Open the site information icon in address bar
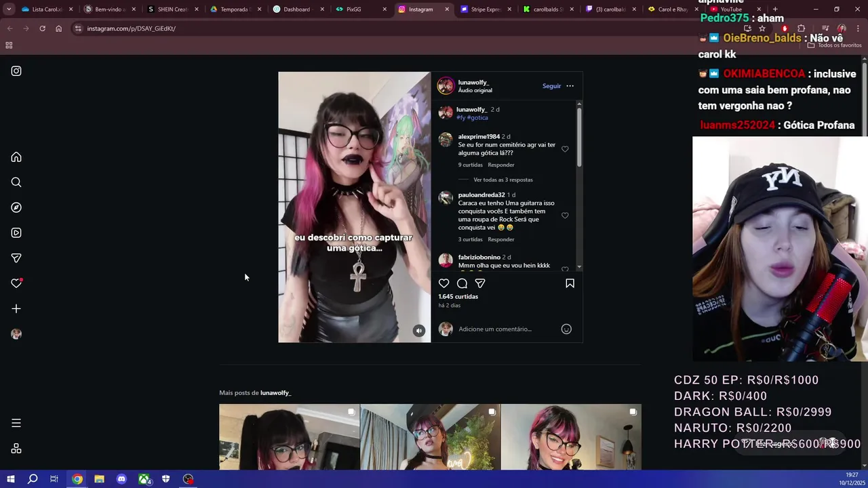Screen dimensions: 868x488 coord(78,28)
